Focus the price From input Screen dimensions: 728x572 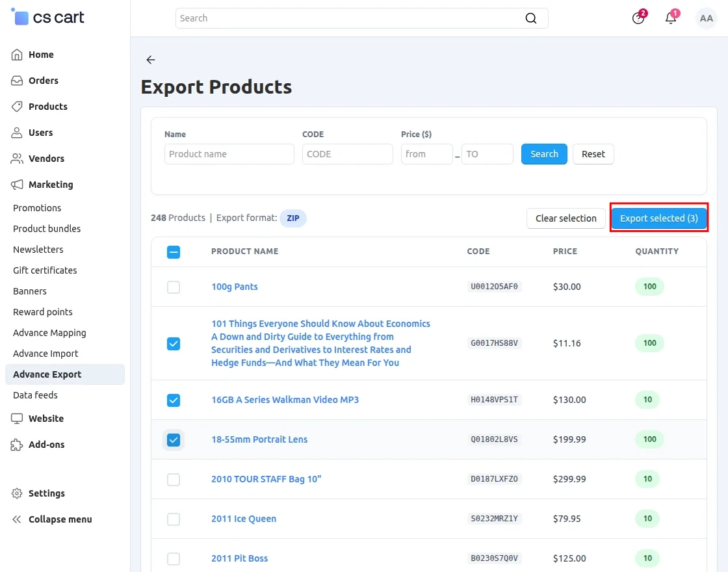(x=426, y=154)
